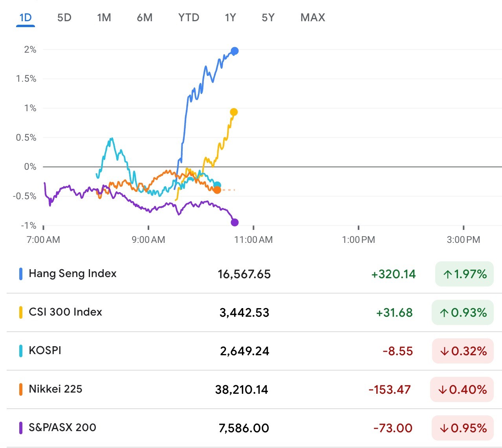This screenshot has height=448, width=502.
Task: Click the blue Hang Seng color marker
Action: [x=21, y=274]
